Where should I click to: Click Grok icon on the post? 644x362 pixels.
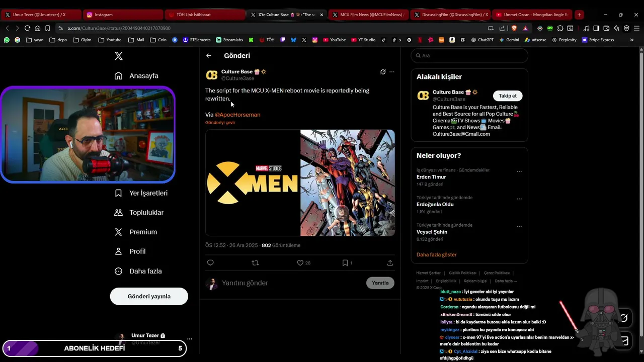(383, 72)
